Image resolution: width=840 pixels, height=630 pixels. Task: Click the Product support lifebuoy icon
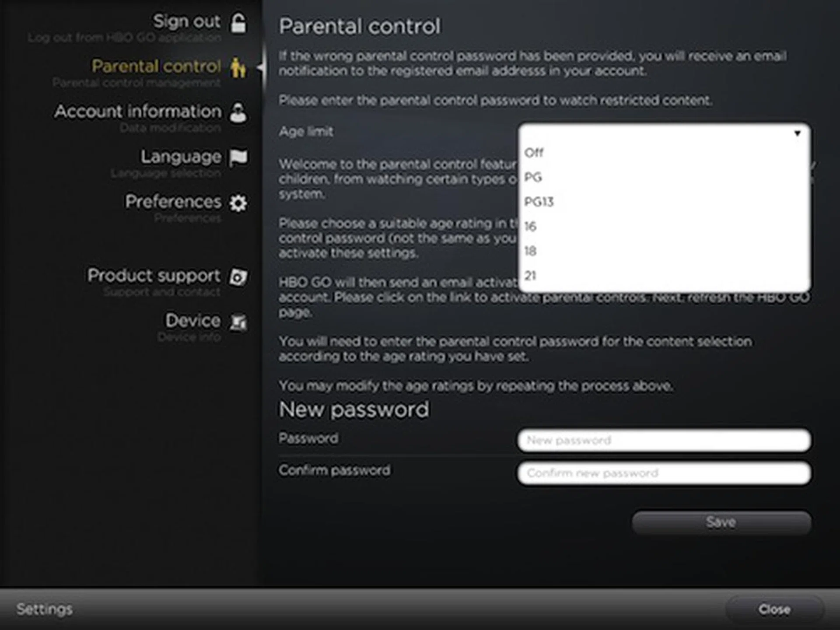[238, 276]
